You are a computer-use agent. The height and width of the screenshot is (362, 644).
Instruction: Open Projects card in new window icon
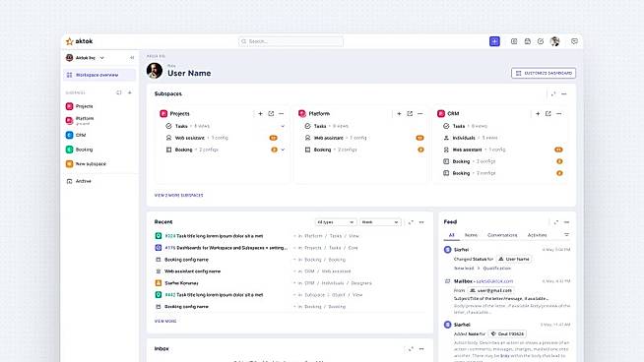pyautogui.click(x=271, y=114)
